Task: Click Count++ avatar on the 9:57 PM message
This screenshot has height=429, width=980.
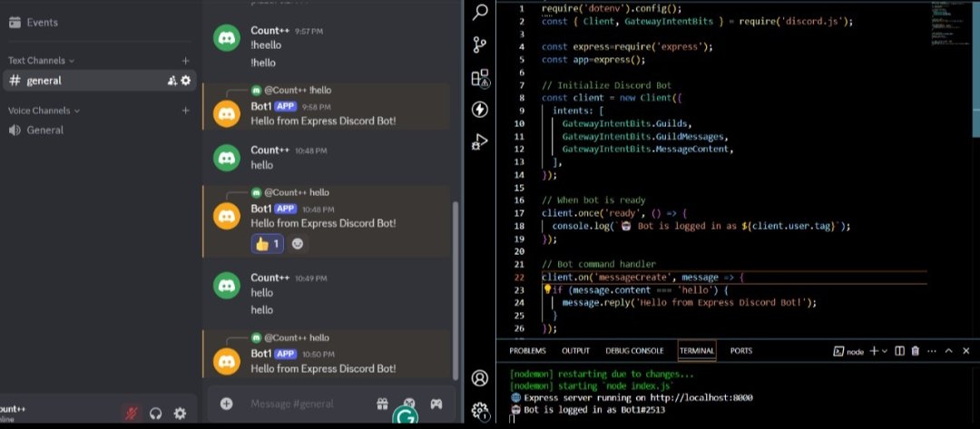Action: [x=227, y=37]
